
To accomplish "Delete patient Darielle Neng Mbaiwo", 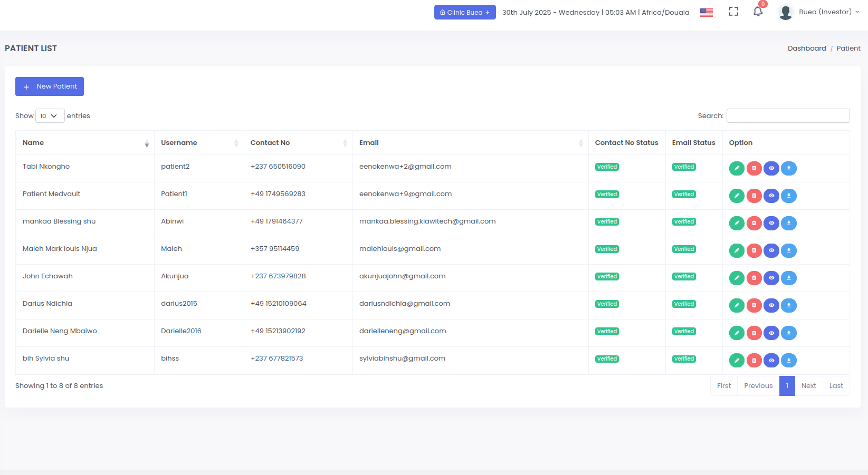I will (754, 333).
